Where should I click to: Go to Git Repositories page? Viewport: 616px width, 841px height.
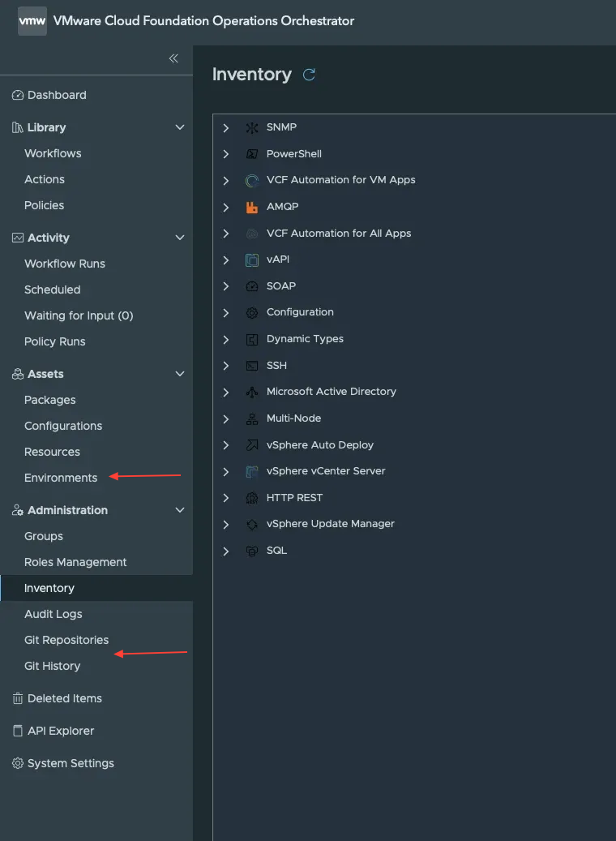[66, 640]
